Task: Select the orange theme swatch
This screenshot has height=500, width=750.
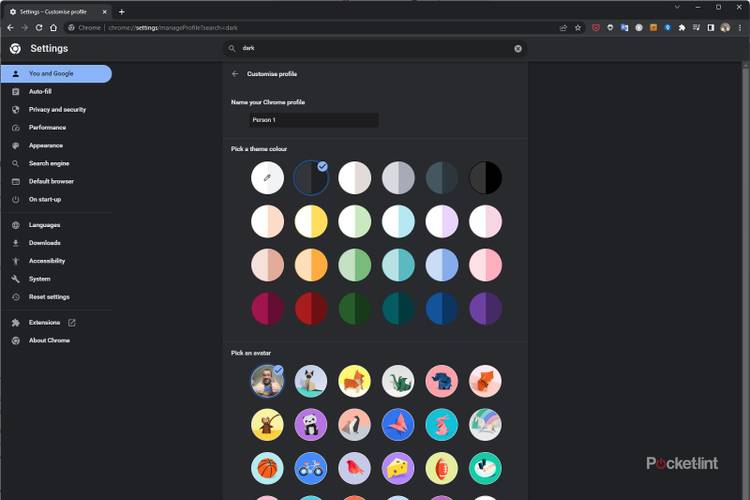Action: coord(311,265)
